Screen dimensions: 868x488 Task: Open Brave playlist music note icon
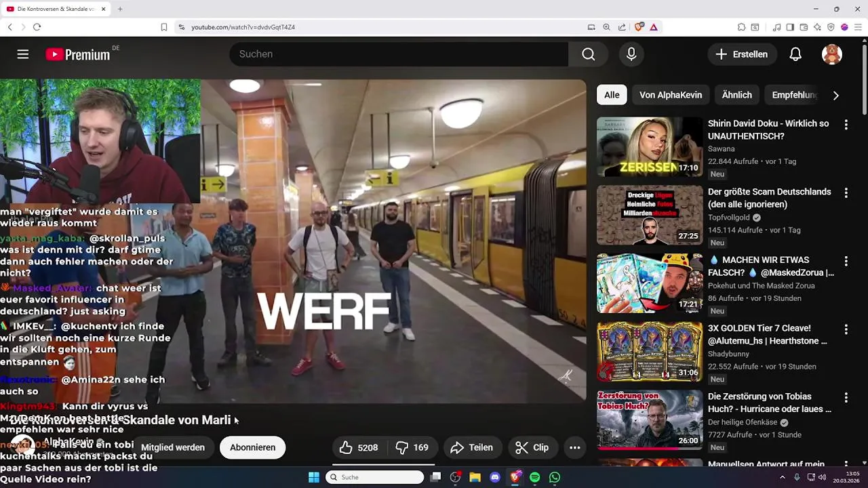point(776,27)
